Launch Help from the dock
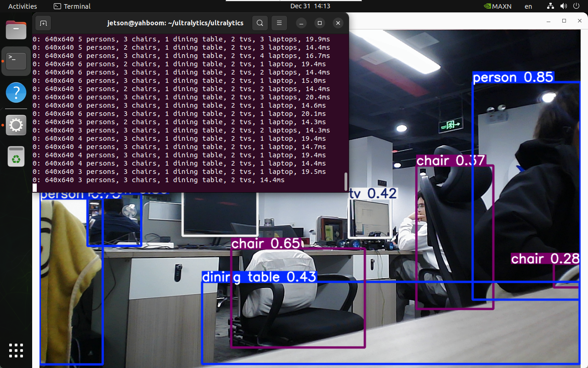 pos(16,93)
